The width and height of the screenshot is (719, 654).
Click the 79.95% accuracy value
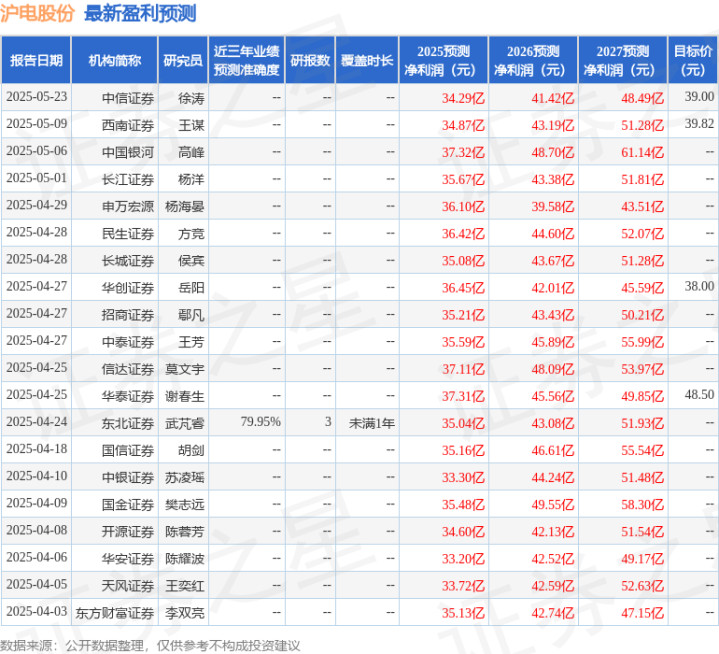260,421
